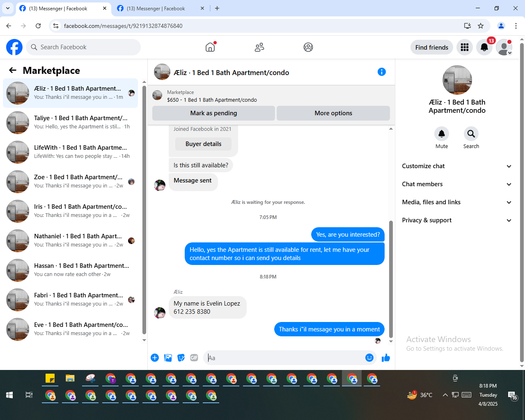Go back using the Marketplace back arrow
525x420 pixels.
click(x=13, y=70)
